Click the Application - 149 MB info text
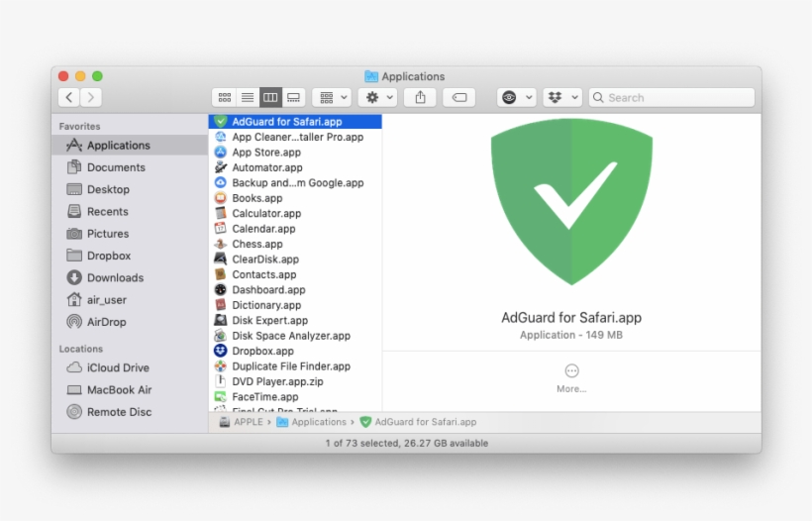This screenshot has height=521, width=812. (571, 335)
